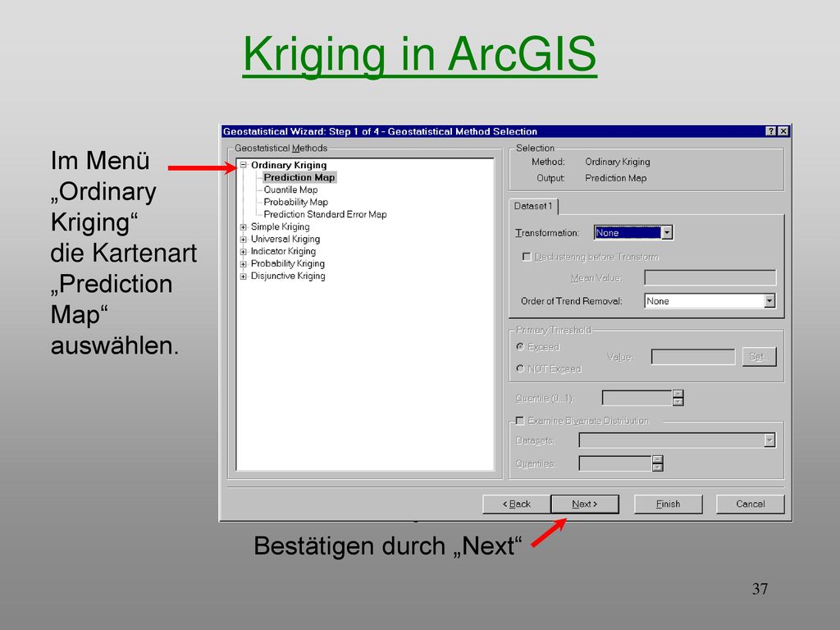840x630 pixels.
Task: Go to previous step with Back
Action: tap(517, 504)
